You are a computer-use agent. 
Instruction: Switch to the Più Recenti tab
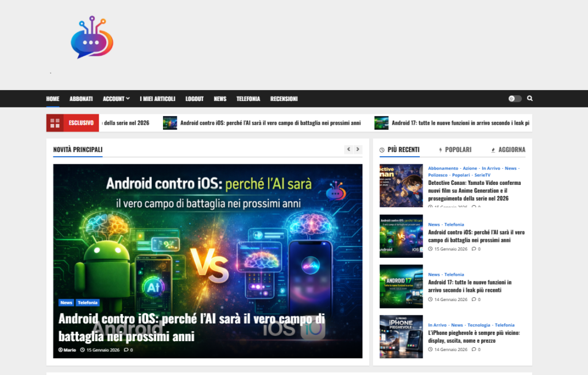(x=400, y=149)
